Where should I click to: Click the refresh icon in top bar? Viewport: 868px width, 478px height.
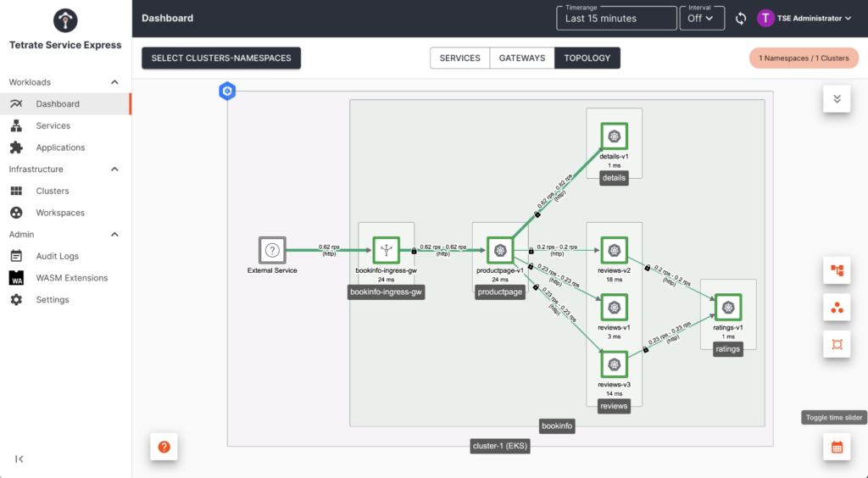tap(741, 18)
